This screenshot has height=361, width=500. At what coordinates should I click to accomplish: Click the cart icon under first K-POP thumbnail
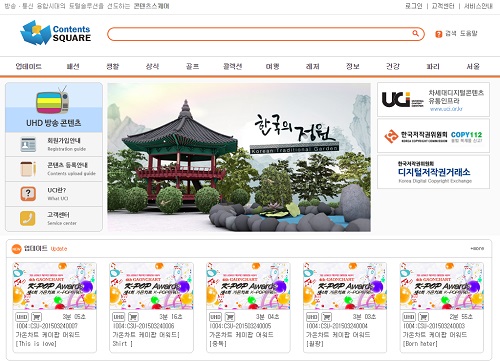37,317
